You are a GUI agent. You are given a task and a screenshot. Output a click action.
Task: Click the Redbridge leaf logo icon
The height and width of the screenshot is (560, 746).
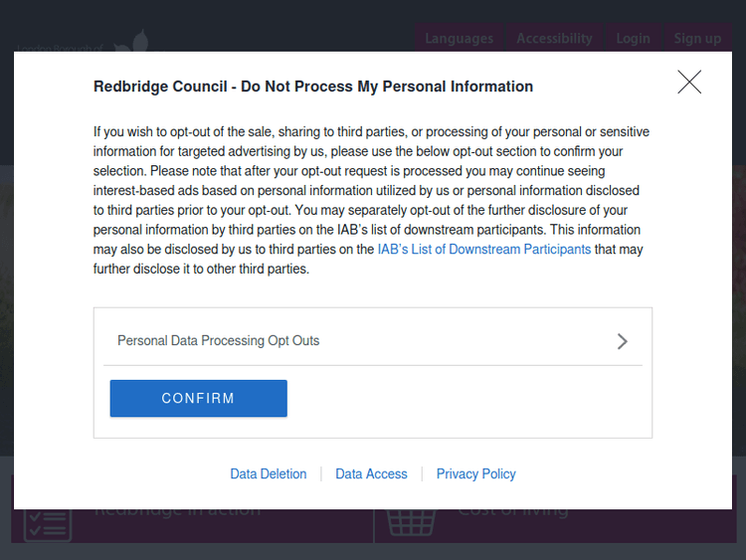(x=134, y=43)
